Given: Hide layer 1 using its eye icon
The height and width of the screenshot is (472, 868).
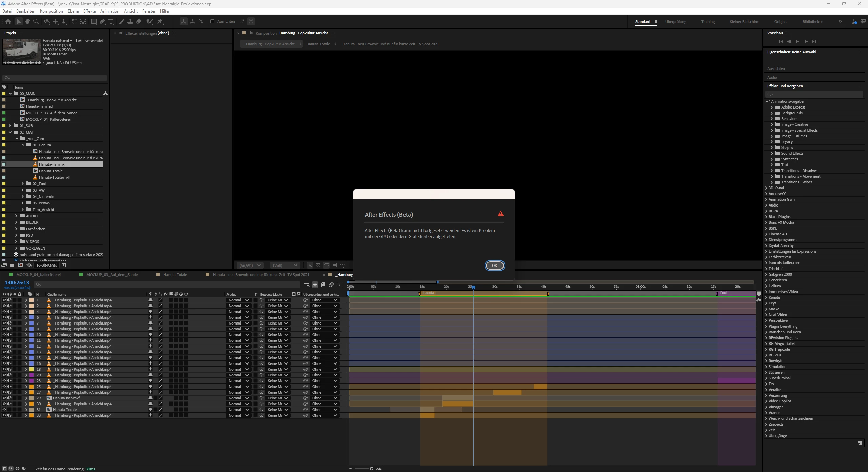Looking at the screenshot, I should pos(4,300).
